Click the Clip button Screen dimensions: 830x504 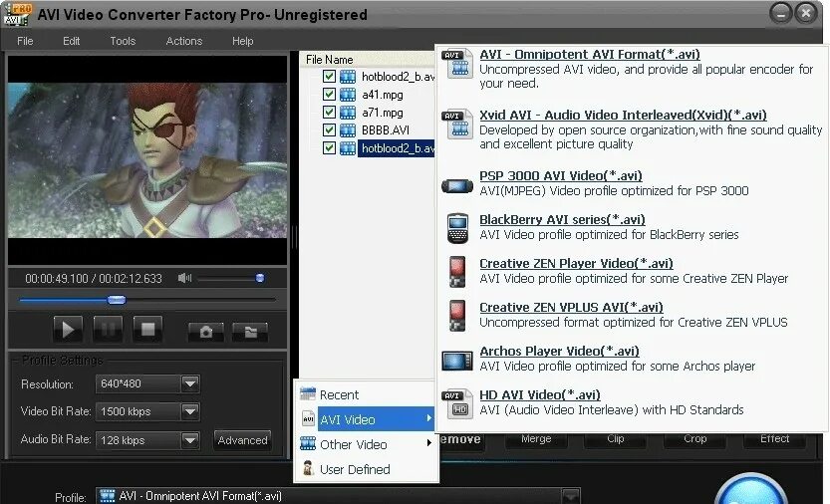(615, 439)
